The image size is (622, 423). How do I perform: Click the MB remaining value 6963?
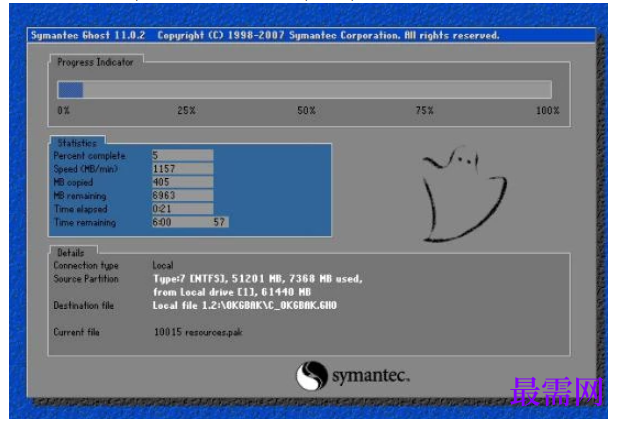click(182, 195)
